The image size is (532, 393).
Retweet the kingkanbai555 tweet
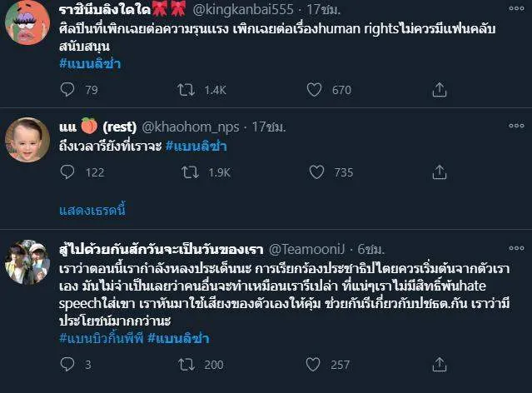pyautogui.click(x=189, y=90)
